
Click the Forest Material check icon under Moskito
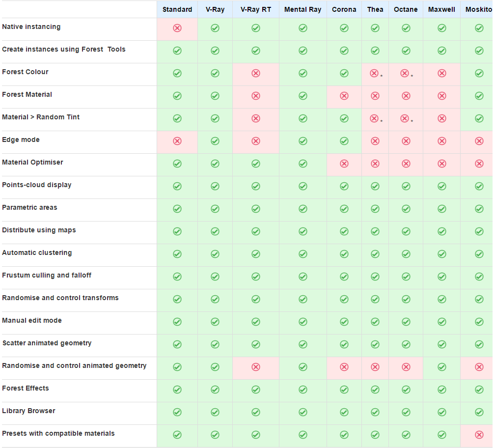coord(479,96)
